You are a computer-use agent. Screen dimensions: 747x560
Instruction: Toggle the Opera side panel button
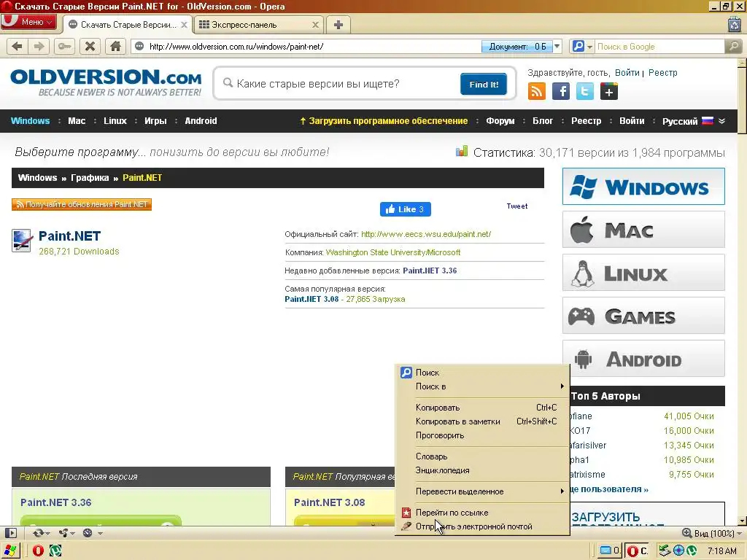pyautogui.click(x=10, y=533)
